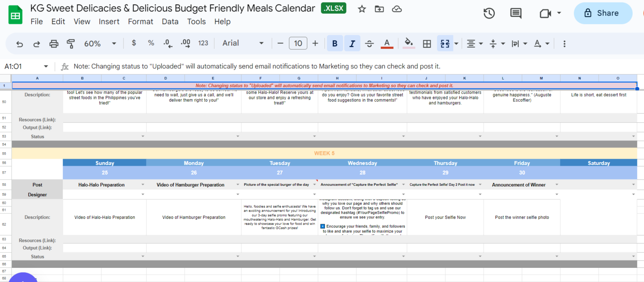Select the date cell 27
This screenshot has height=282, width=644.
pos(280,173)
